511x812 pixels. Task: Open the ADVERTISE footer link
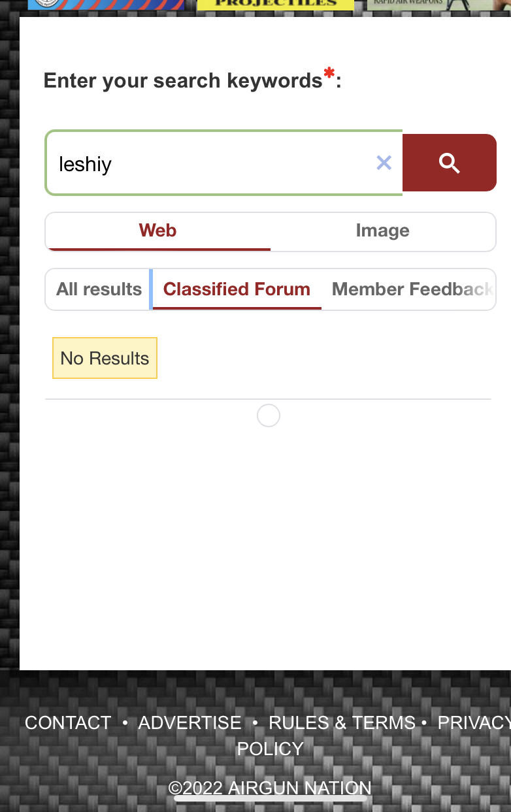pos(190,723)
